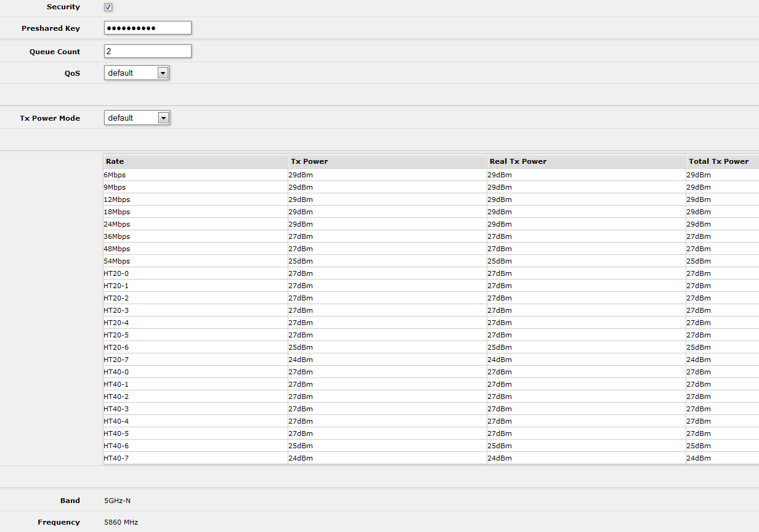Click the Queue Count label
The image size is (759, 532).
coord(55,52)
